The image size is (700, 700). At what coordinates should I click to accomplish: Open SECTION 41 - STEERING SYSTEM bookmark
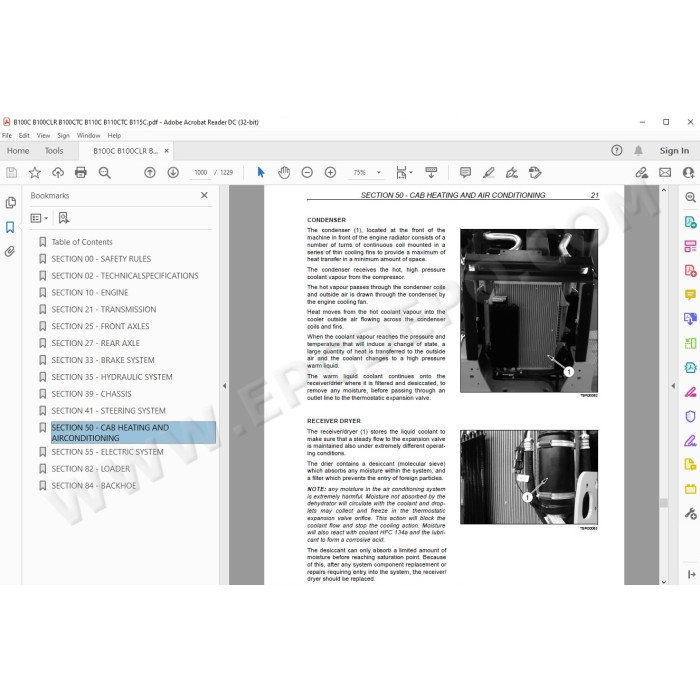click(108, 411)
